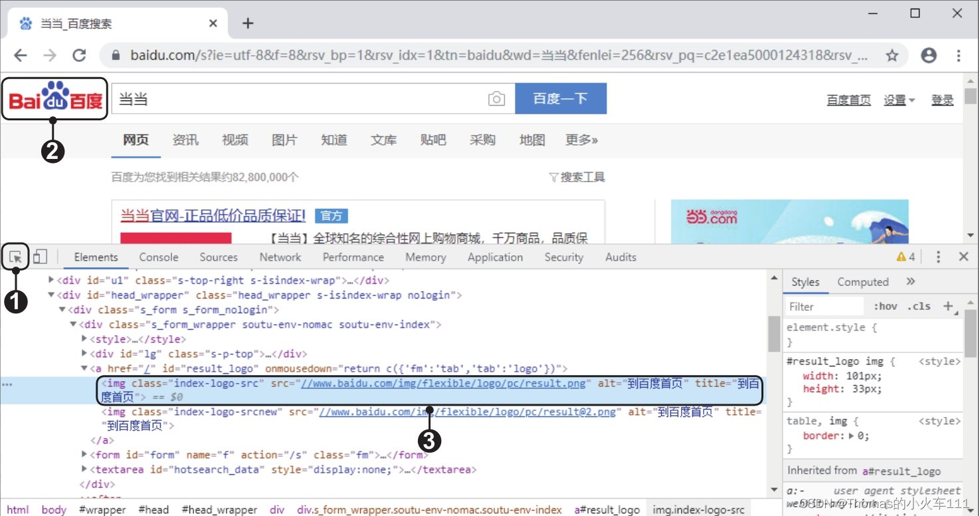The width and height of the screenshot is (980, 516).
Task: Collapse the div id="head_wrapper" node
Action: pos(52,295)
